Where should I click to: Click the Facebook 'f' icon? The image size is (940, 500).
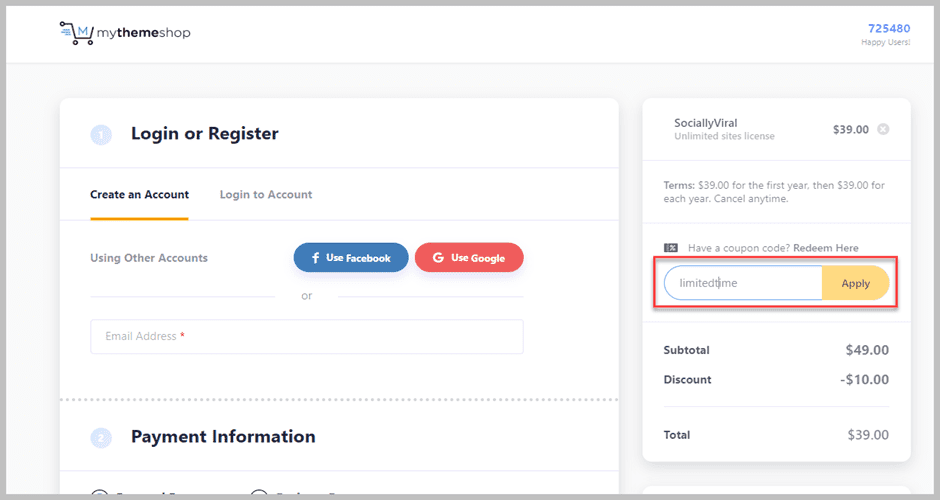315,258
